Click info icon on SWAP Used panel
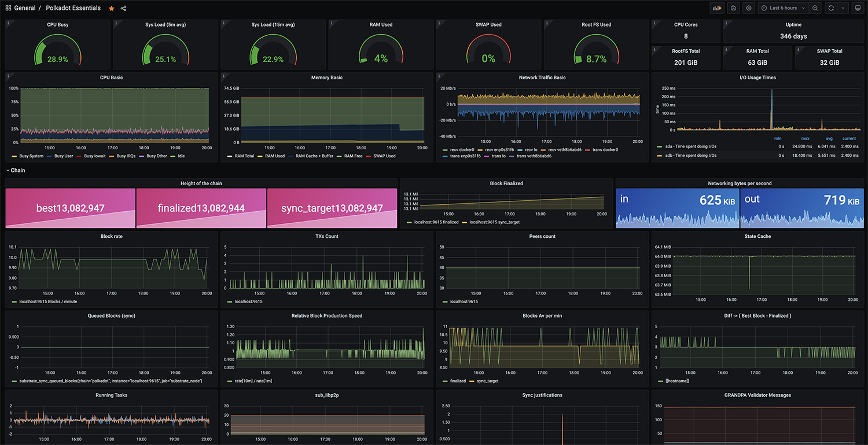Screen dimensions: 868x445 pos(439,23)
